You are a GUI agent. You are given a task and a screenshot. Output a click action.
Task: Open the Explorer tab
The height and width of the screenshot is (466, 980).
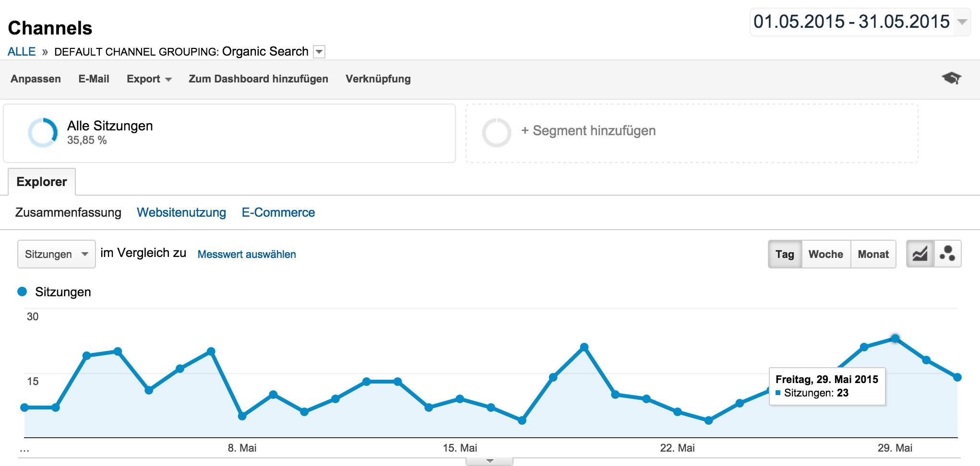[42, 182]
